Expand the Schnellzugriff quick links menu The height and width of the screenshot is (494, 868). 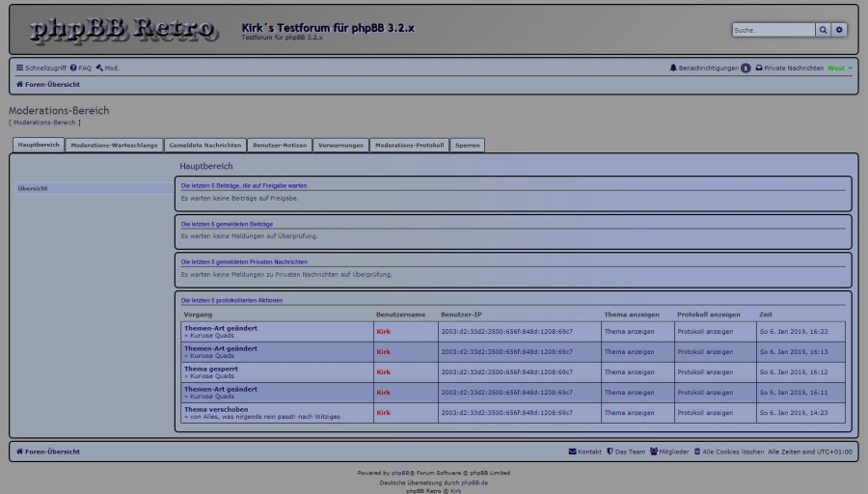click(41, 69)
